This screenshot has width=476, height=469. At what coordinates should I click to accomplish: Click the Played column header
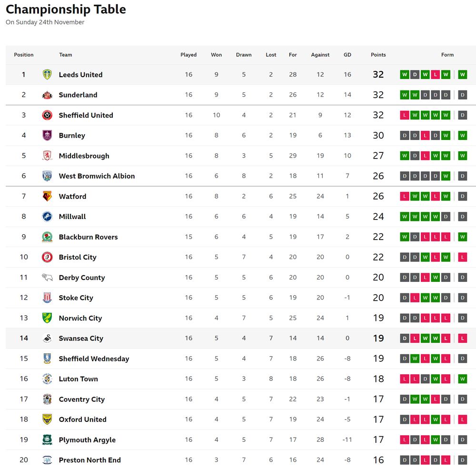(x=188, y=55)
